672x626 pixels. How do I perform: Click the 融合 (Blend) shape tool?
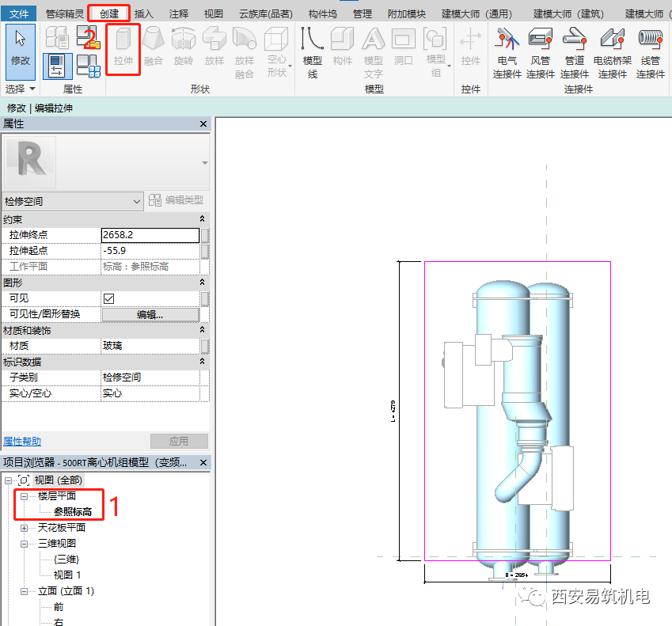coord(153,47)
